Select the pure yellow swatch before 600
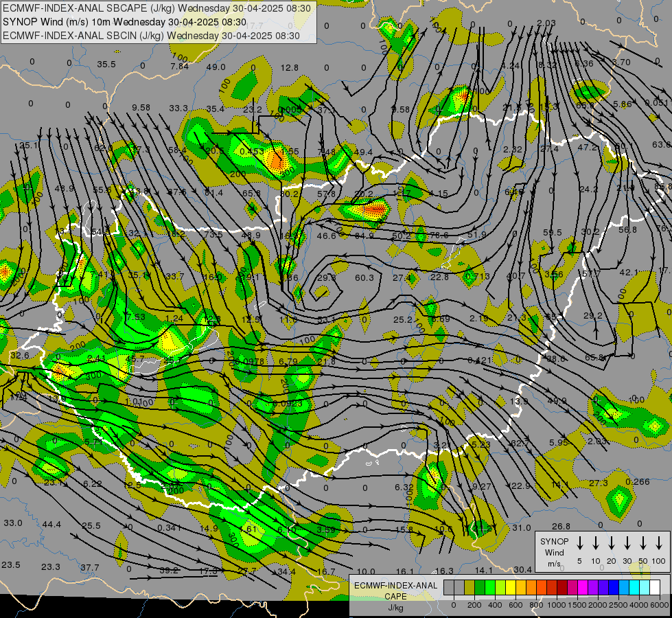Screen dimensions: 672x618 511,588
